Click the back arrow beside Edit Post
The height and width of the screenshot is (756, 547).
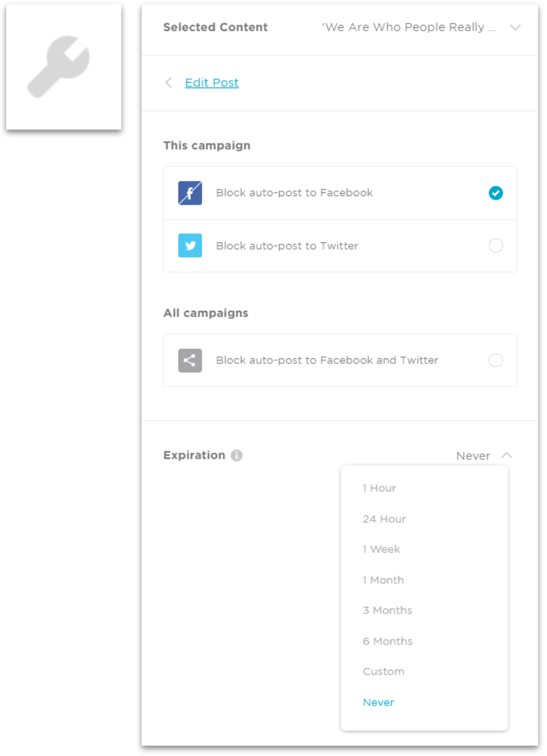tap(168, 83)
